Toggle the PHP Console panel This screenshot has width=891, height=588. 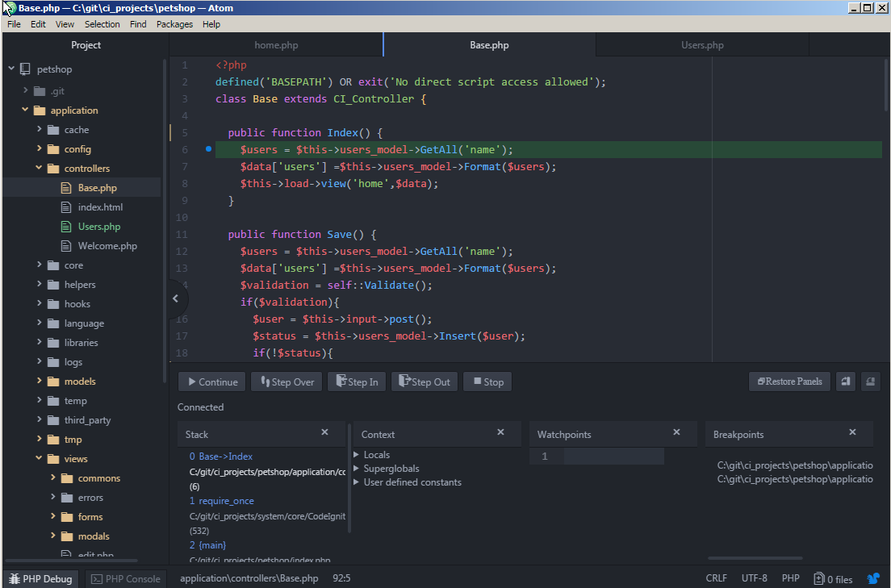(x=125, y=578)
